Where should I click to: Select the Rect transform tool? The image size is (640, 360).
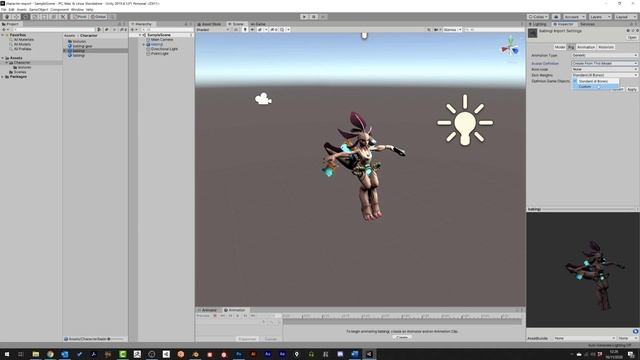[44, 17]
